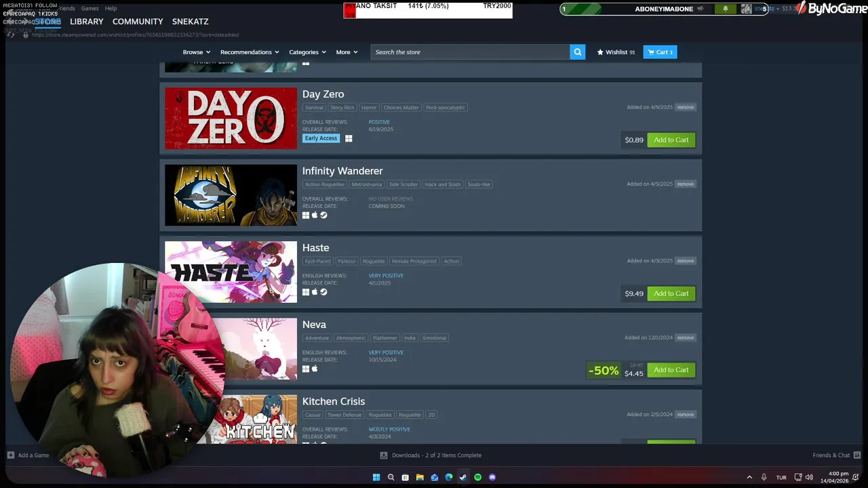Image resolution: width=868 pixels, height=488 pixels.
Task: Remove Day Zero from wishlist
Action: [686, 107]
